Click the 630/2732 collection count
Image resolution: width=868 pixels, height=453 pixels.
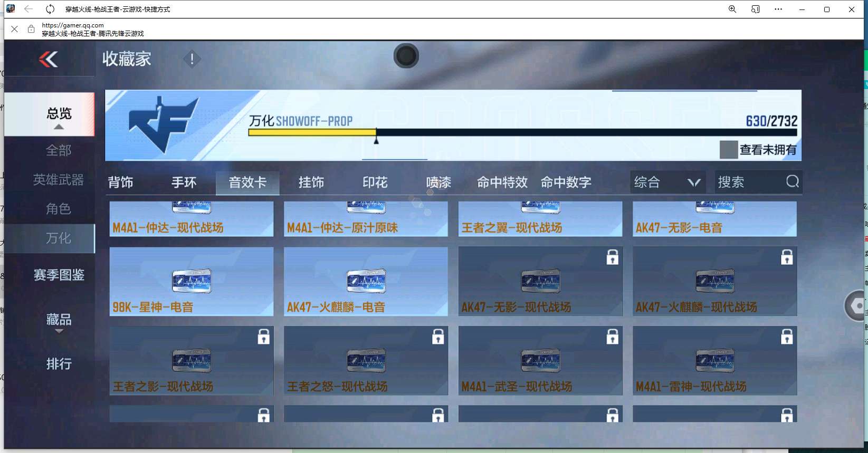pos(771,121)
